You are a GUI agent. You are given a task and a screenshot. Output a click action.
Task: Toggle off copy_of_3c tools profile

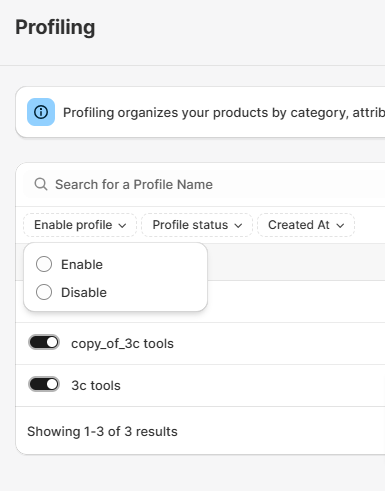point(44,342)
